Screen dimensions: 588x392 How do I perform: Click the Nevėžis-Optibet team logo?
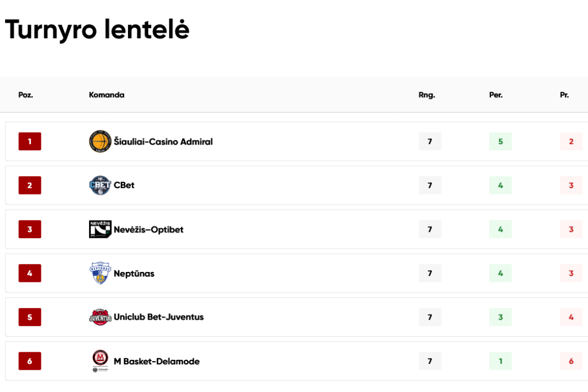coord(100,229)
